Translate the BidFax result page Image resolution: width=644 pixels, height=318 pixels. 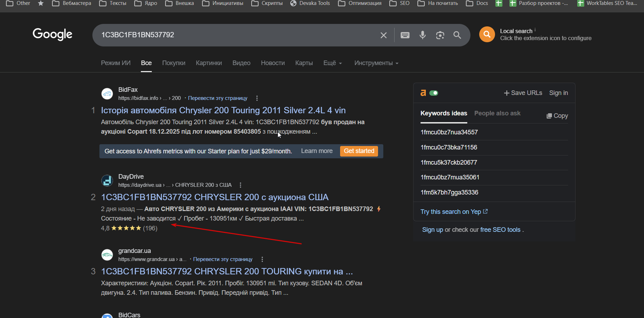pyautogui.click(x=217, y=98)
